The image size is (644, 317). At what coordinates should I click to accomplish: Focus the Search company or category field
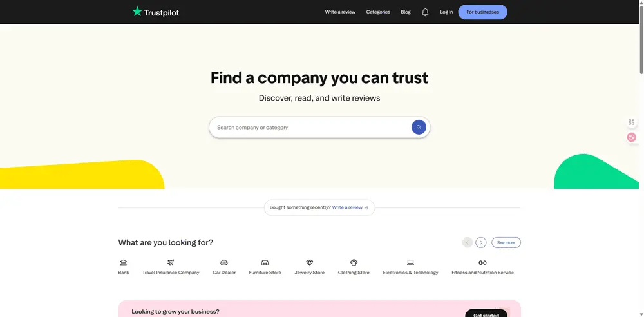click(319, 127)
